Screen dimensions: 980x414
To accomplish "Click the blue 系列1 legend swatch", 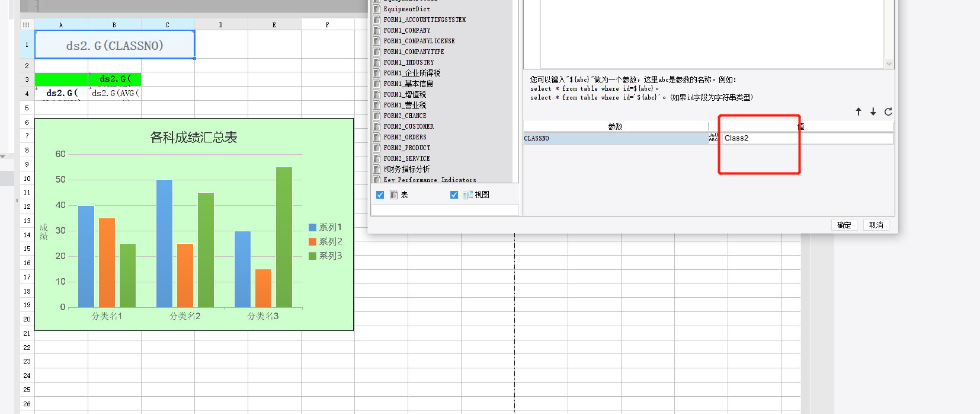I will pyautogui.click(x=312, y=227).
